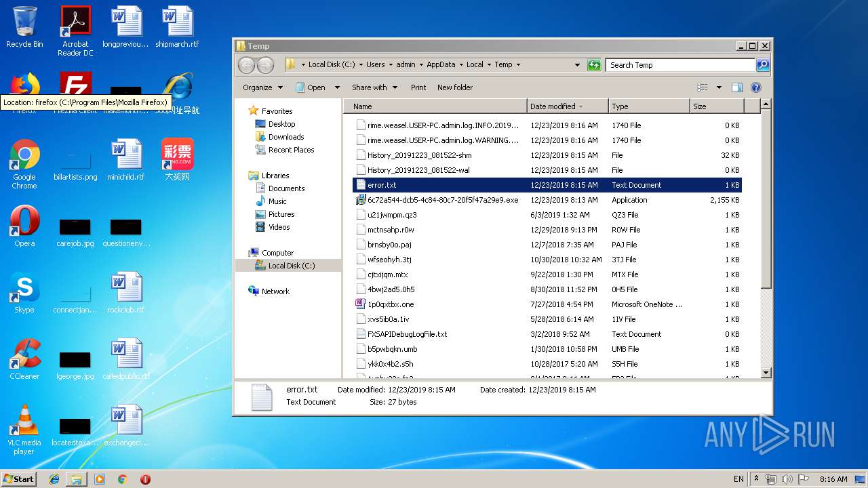Expand the Share with menu
The height and width of the screenshot is (488, 868).
click(374, 87)
